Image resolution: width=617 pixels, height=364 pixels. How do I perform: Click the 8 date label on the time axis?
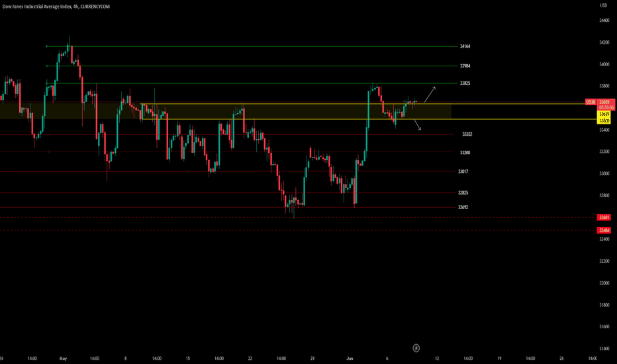coord(126,359)
